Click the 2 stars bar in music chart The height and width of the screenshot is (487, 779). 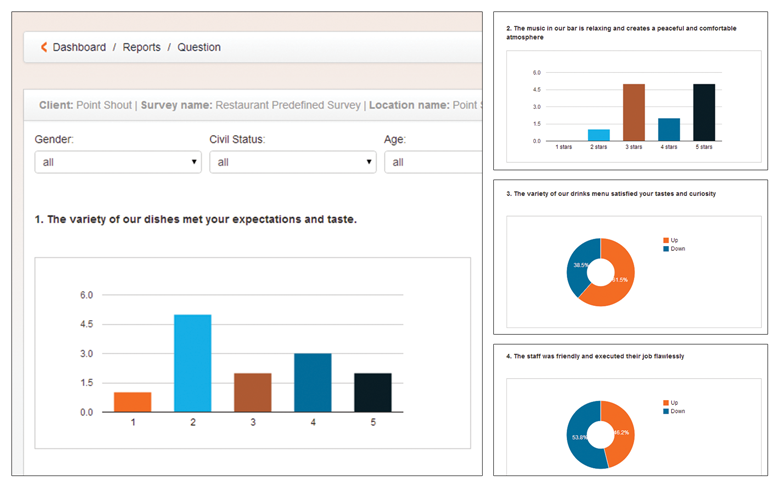(x=598, y=135)
